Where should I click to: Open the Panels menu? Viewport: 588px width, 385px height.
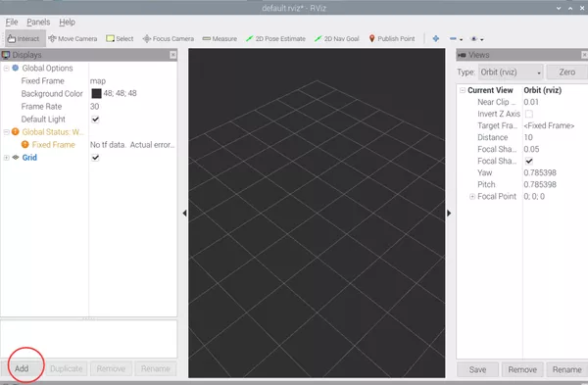38,23
